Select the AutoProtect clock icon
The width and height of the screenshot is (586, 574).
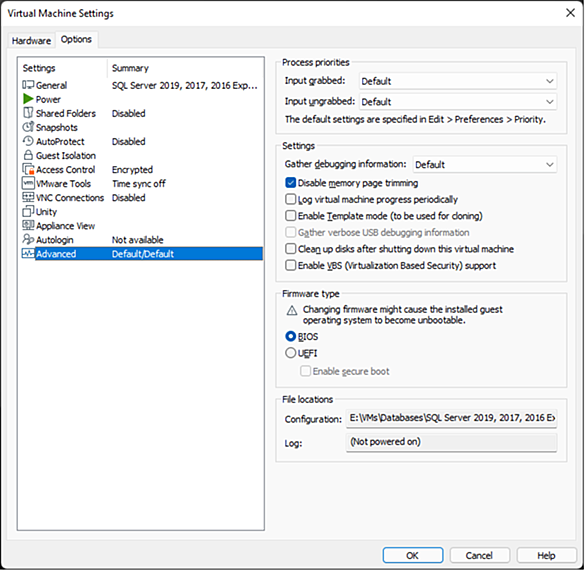click(28, 141)
